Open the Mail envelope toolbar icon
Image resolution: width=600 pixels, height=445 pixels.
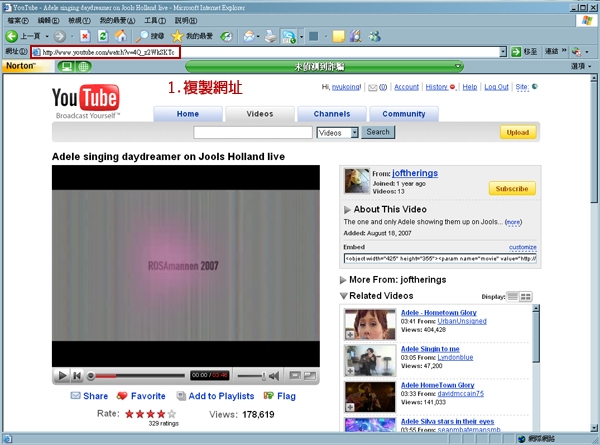(249, 36)
